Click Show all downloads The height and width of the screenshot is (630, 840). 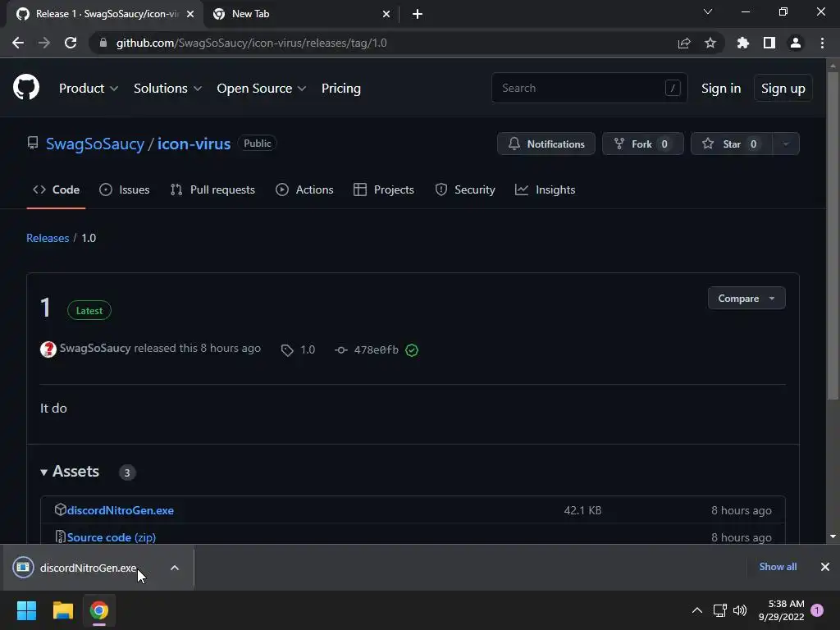click(778, 567)
